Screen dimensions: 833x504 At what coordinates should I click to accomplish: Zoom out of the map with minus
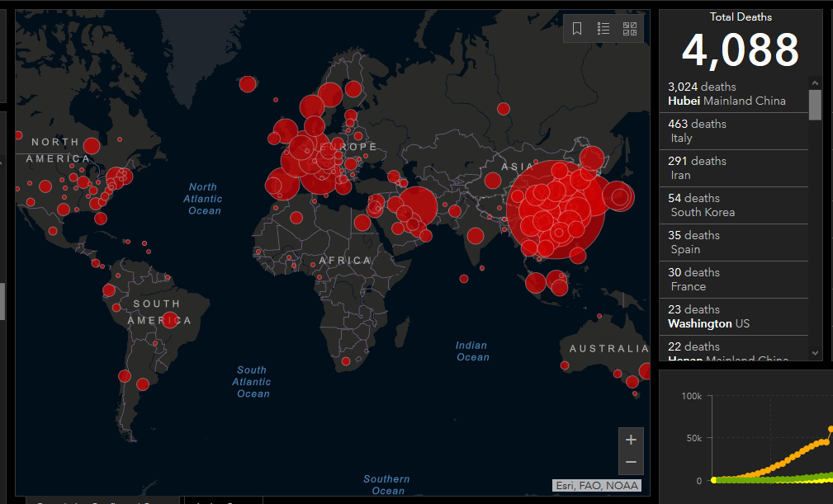click(631, 463)
